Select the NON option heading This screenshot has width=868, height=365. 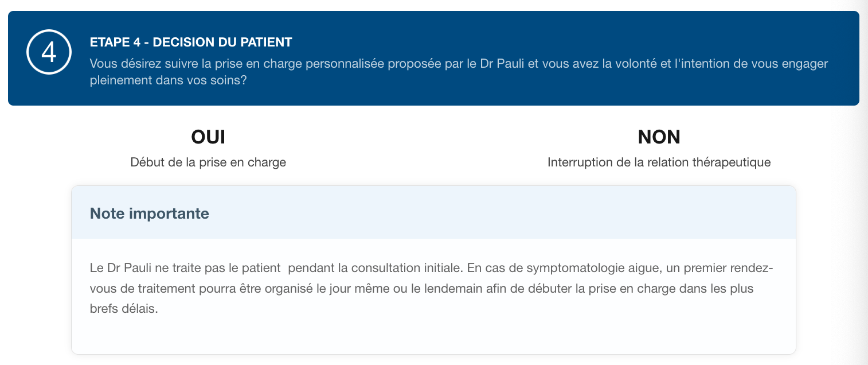[659, 137]
